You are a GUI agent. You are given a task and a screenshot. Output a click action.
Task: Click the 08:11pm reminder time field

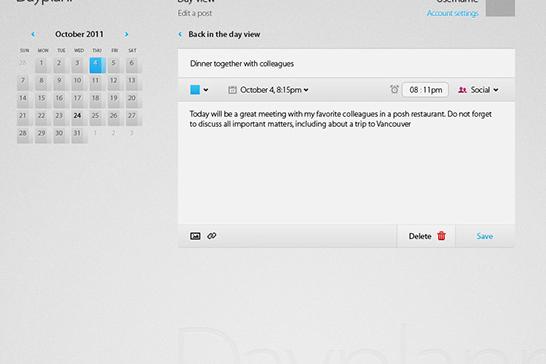425,90
